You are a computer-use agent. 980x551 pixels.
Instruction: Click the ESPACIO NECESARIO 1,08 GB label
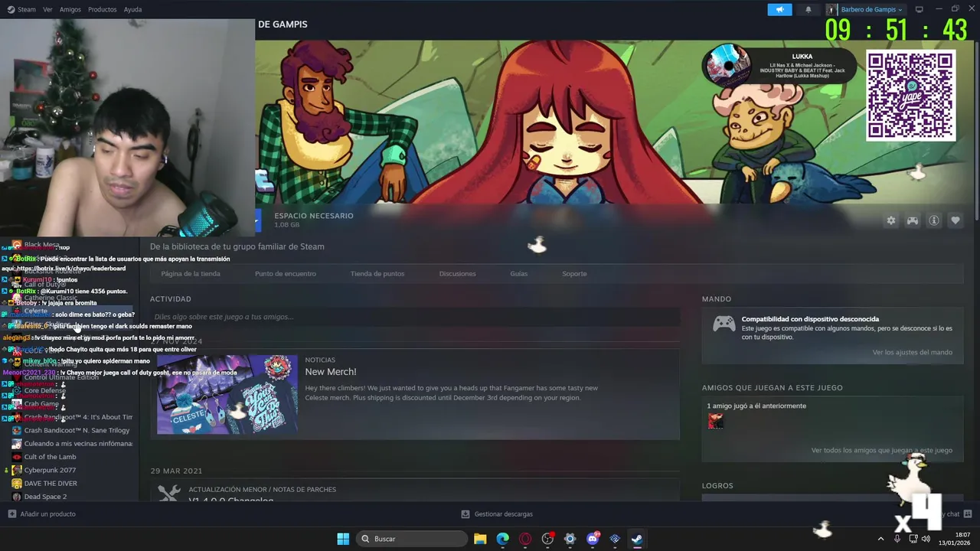pos(314,220)
